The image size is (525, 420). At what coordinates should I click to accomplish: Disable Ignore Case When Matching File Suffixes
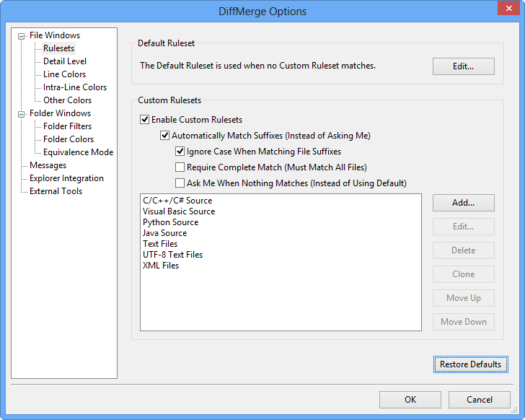pyautogui.click(x=180, y=152)
